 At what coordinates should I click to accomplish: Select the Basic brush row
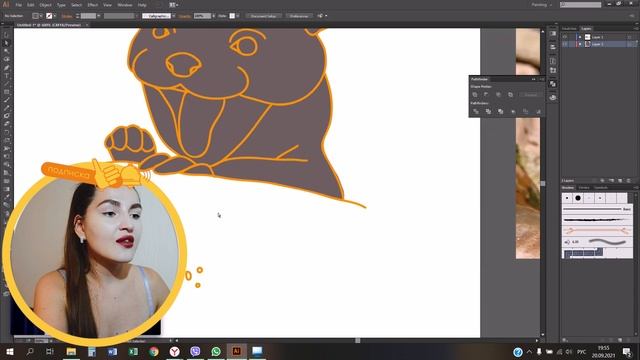point(597,209)
